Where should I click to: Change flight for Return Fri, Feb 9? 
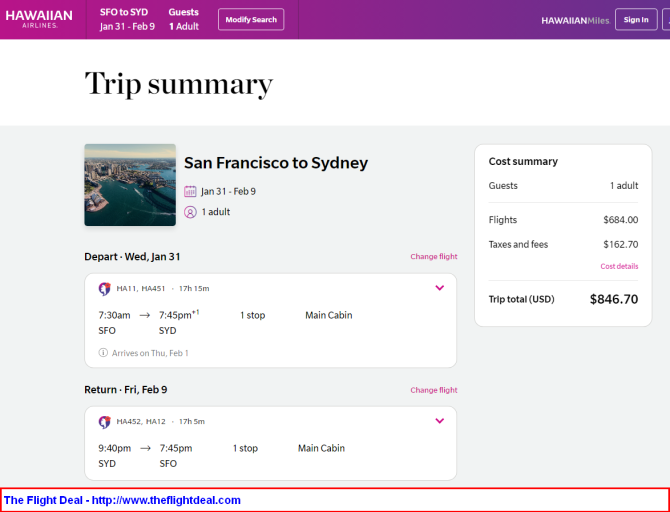[434, 390]
